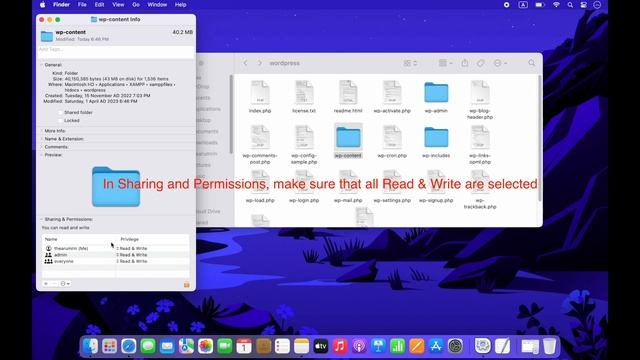640x360 pixels.
Task: Toggle the Shared folder checkbox
Action: (x=60, y=112)
